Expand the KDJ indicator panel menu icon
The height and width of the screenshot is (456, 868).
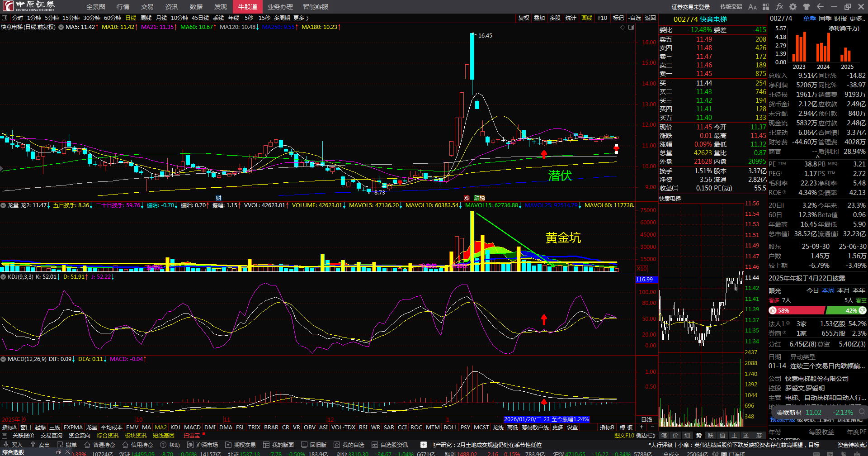pyautogui.click(x=3, y=277)
